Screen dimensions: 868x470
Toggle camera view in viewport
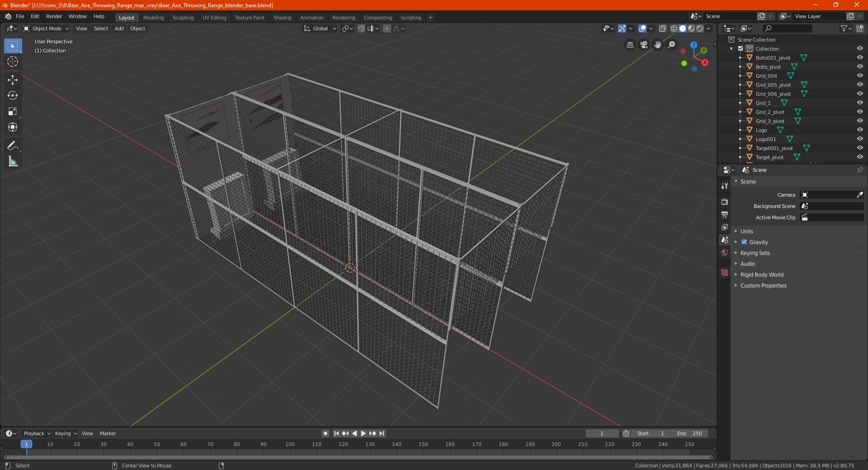644,45
